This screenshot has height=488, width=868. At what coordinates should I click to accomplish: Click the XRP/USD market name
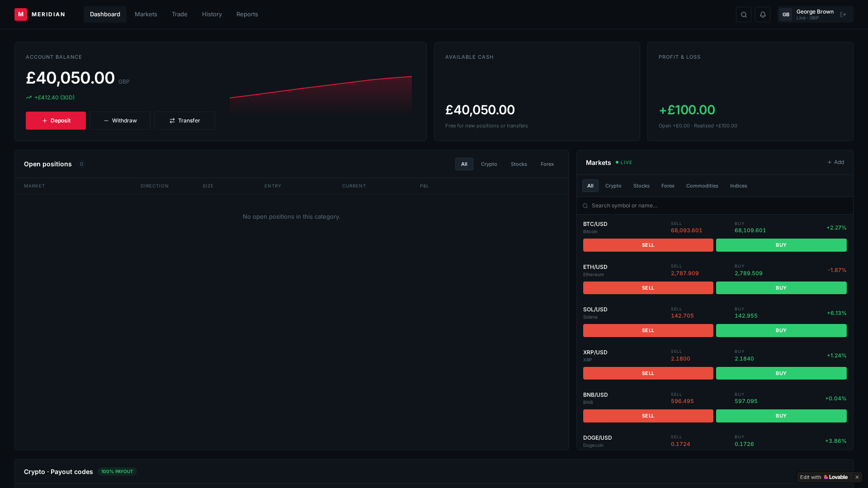click(595, 352)
